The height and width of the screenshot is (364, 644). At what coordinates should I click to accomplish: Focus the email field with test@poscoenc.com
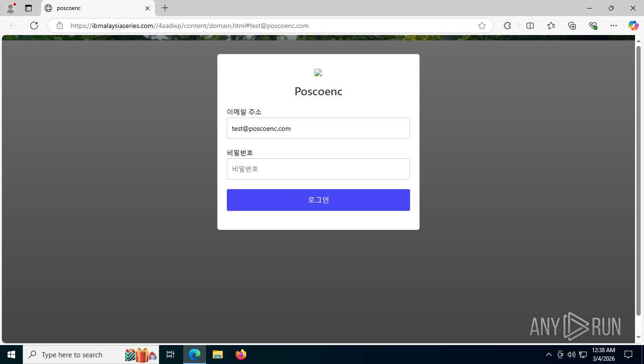[318, 128]
